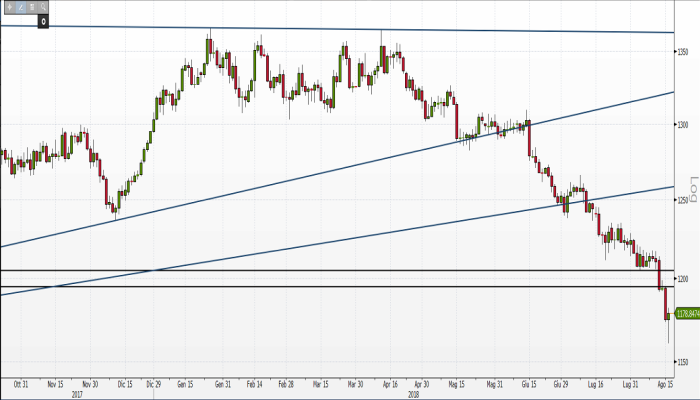This screenshot has height=400, width=700.
Task: Click the 1250 price axis label
Action: click(x=685, y=201)
